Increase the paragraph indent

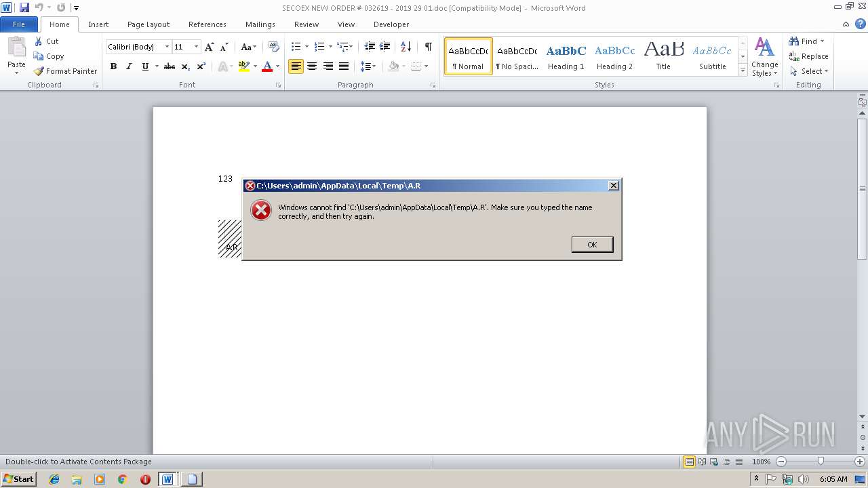coord(384,47)
